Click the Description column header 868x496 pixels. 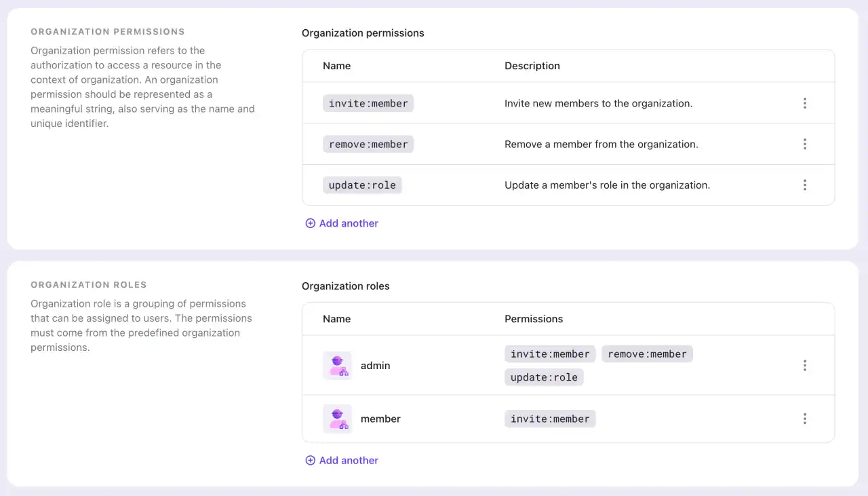pyautogui.click(x=532, y=66)
